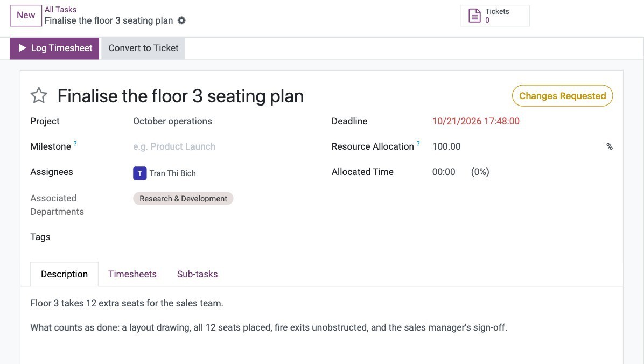Switch to the Description tab
This screenshot has width=644, height=364.
click(x=65, y=274)
